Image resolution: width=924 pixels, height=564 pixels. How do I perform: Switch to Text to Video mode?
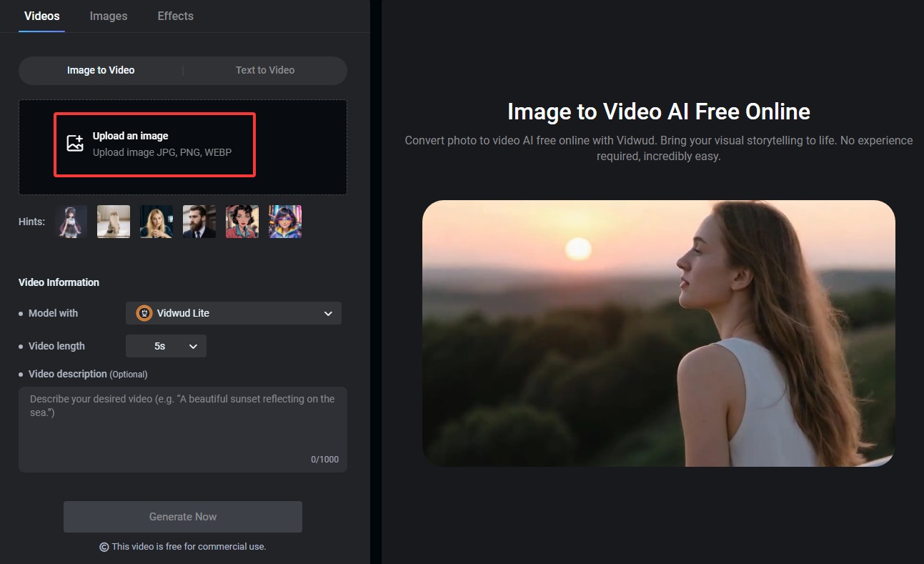[265, 70]
